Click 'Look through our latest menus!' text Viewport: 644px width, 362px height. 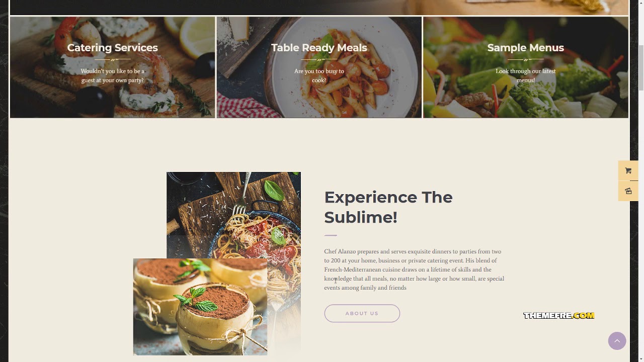pos(526,75)
